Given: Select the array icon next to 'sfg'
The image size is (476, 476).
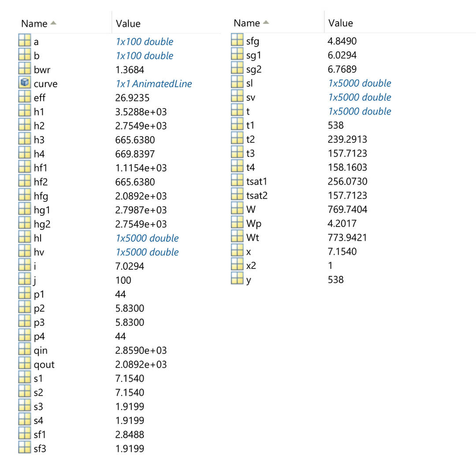Looking at the screenshot, I should pyautogui.click(x=236, y=41).
